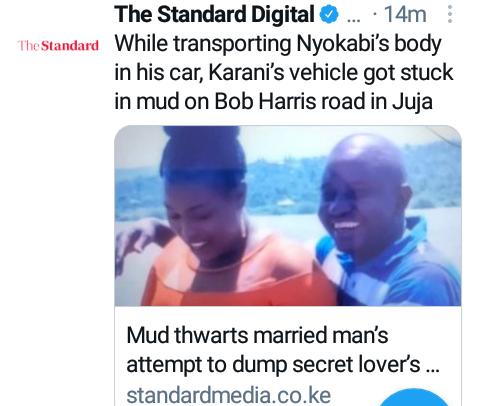The height and width of the screenshot is (406, 480).
Task: Visit the standardmedia.co.ke domain link
Action: 229,396
